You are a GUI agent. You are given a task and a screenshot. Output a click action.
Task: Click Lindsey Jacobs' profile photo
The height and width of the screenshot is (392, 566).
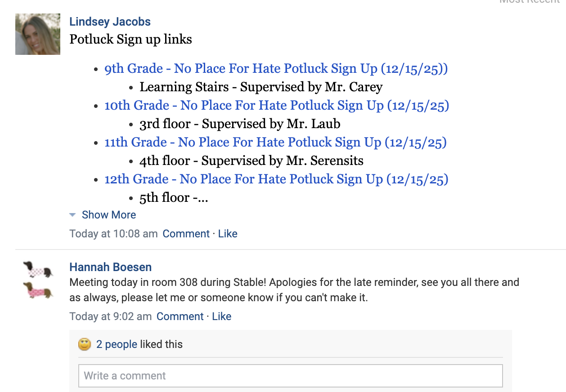pos(38,34)
